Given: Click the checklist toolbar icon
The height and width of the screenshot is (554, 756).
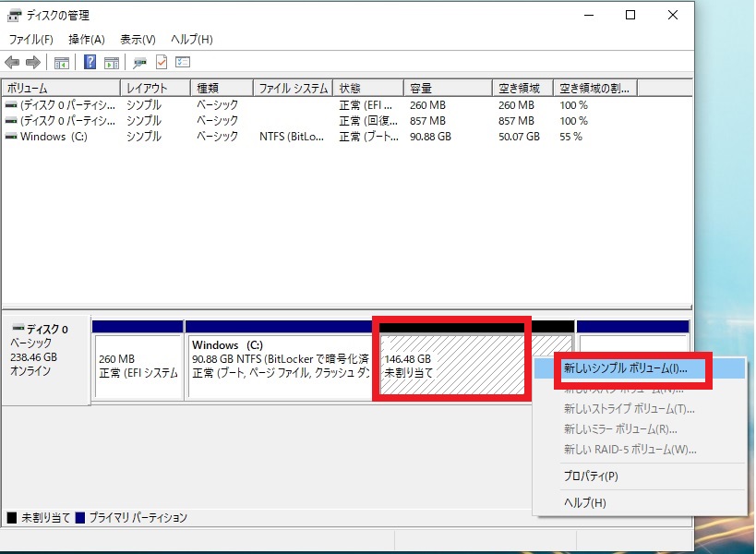Looking at the screenshot, I should coord(181,62).
